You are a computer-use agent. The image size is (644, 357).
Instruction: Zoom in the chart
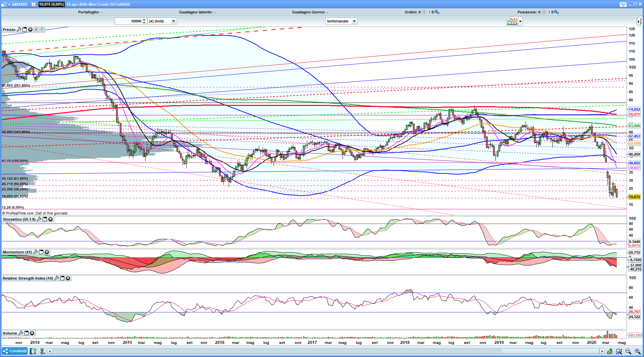click(638, 351)
